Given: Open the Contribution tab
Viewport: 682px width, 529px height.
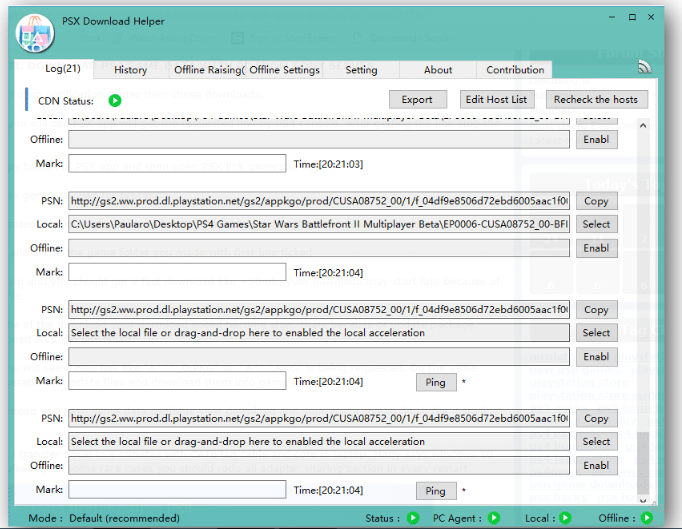Looking at the screenshot, I should [515, 70].
